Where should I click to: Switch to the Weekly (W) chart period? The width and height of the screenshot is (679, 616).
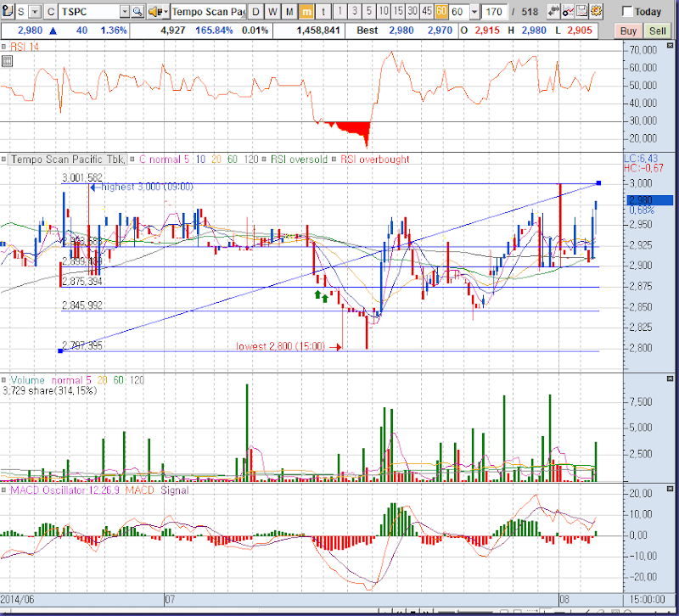click(272, 12)
